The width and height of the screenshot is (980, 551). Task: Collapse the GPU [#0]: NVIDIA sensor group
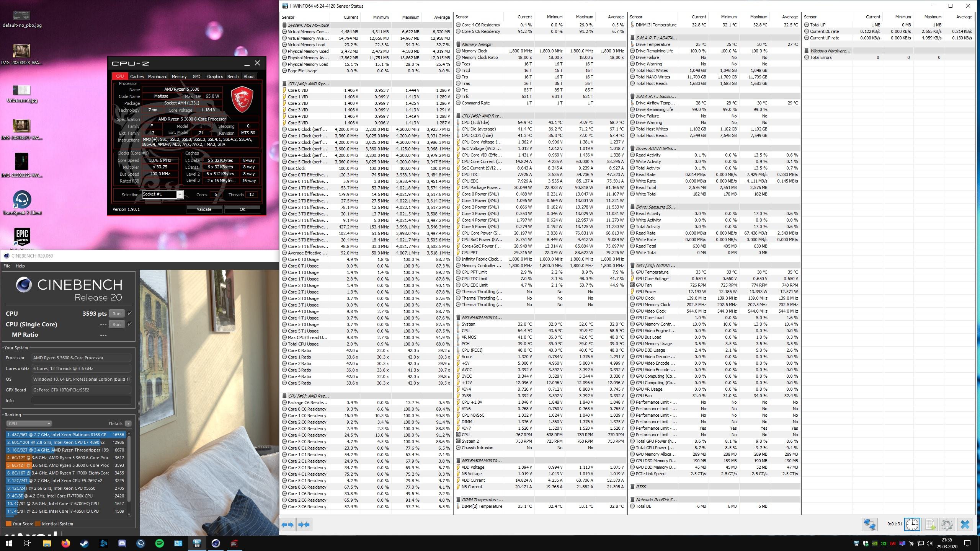632,266
